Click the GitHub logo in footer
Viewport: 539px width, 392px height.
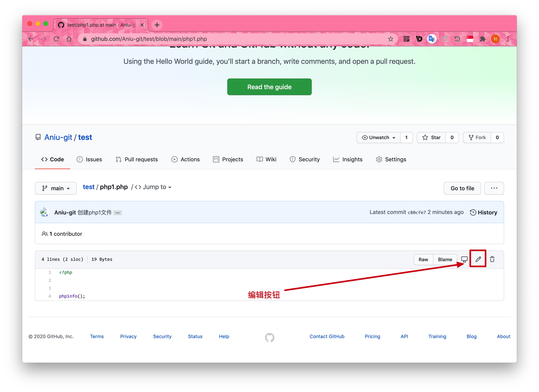(x=269, y=337)
